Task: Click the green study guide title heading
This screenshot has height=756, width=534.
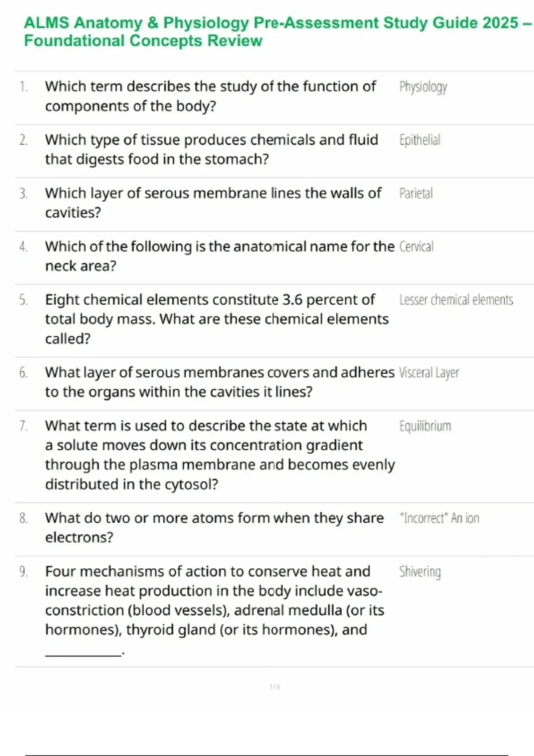Action: pyautogui.click(x=276, y=31)
